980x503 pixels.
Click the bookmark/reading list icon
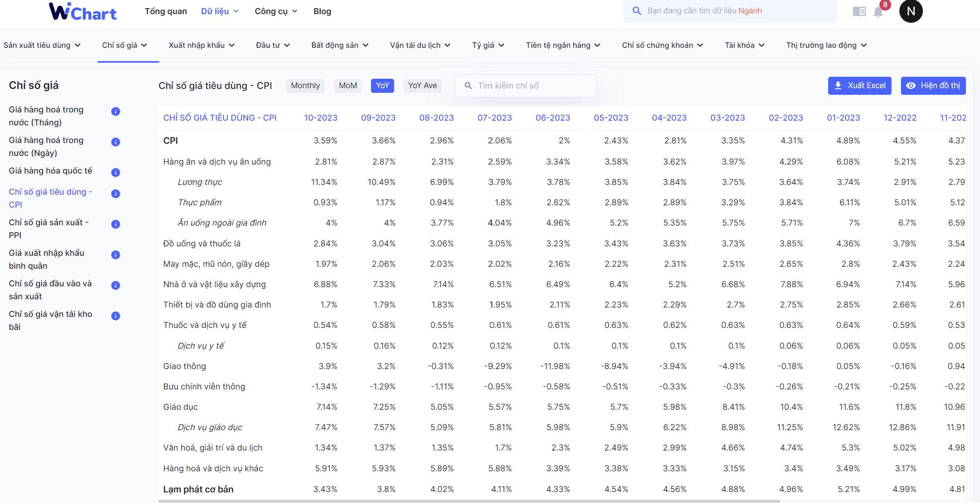click(x=858, y=10)
